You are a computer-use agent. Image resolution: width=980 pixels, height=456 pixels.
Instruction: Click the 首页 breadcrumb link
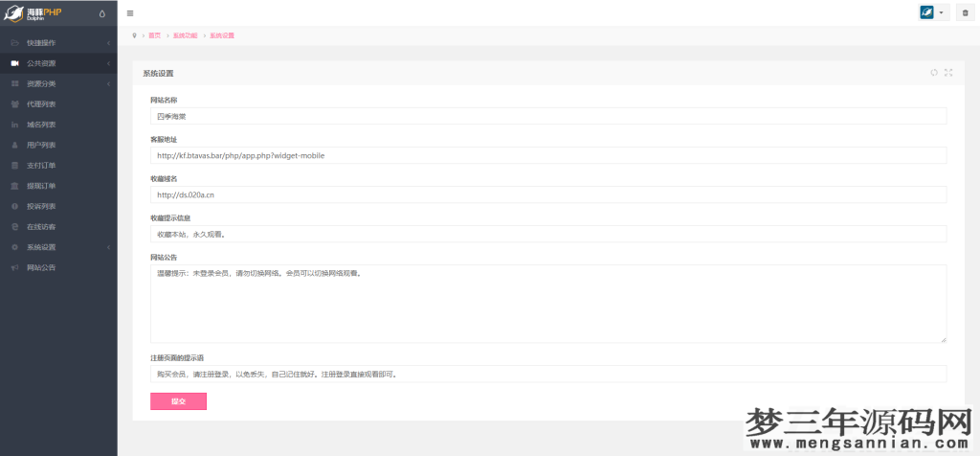click(154, 35)
